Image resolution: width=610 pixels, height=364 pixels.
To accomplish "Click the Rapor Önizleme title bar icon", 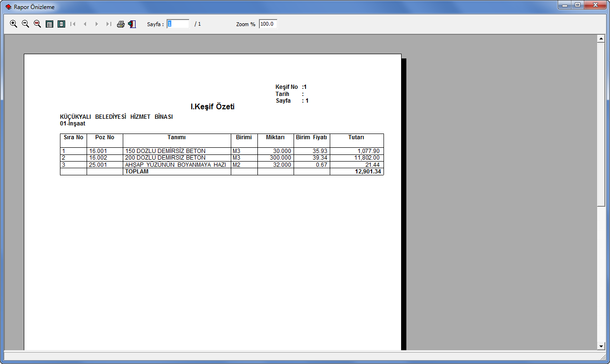I will click(8, 7).
